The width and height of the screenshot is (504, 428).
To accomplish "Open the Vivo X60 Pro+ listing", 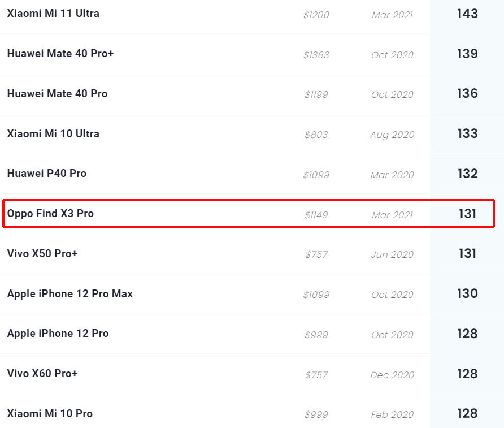I will (x=42, y=374).
